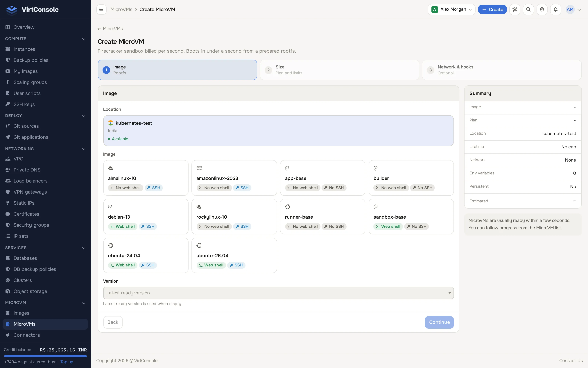The height and width of the screenshot is (368, 588).
Task: Open the magic wand assistant icon
Action: (x=515, y=10)
